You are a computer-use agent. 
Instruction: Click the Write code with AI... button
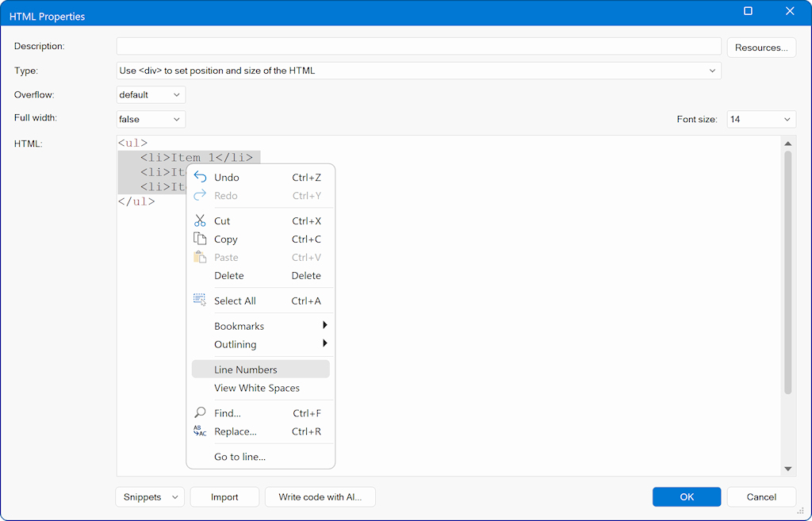tap(320, 497)
